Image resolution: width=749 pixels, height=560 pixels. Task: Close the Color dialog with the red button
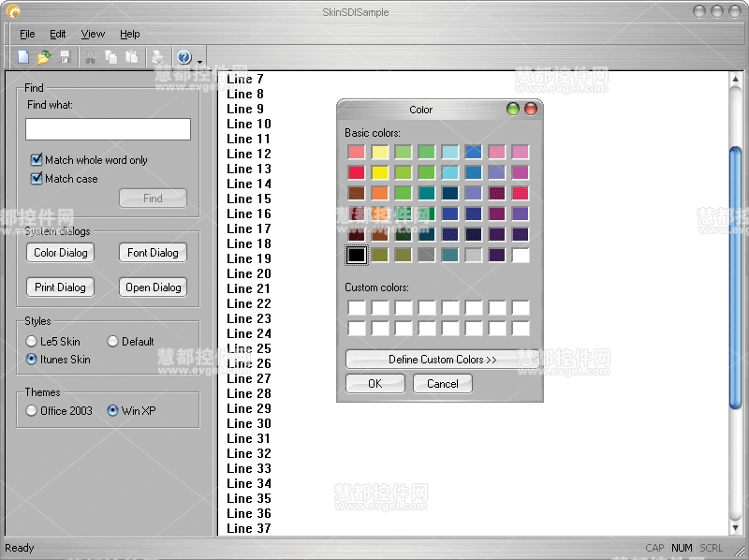coord(531,109)
